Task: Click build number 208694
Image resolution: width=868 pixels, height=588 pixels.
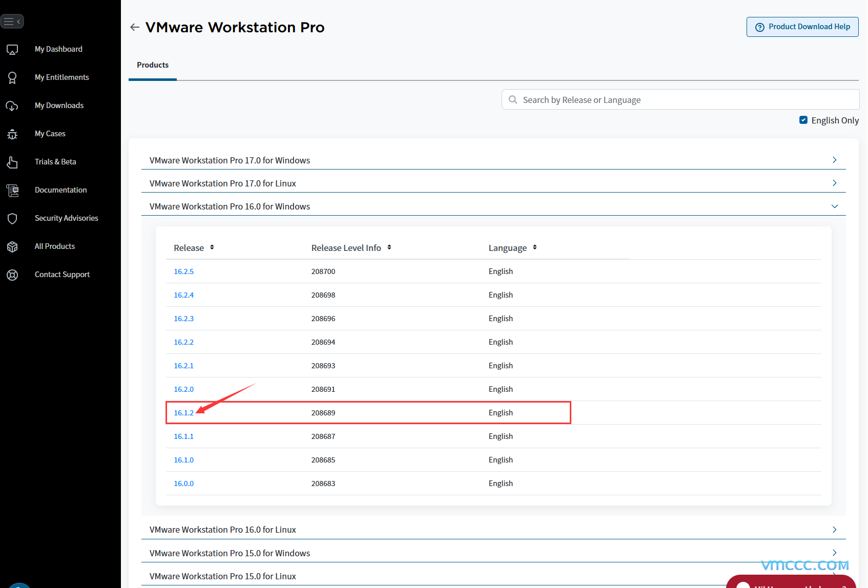Action: (x=323, y=342)
